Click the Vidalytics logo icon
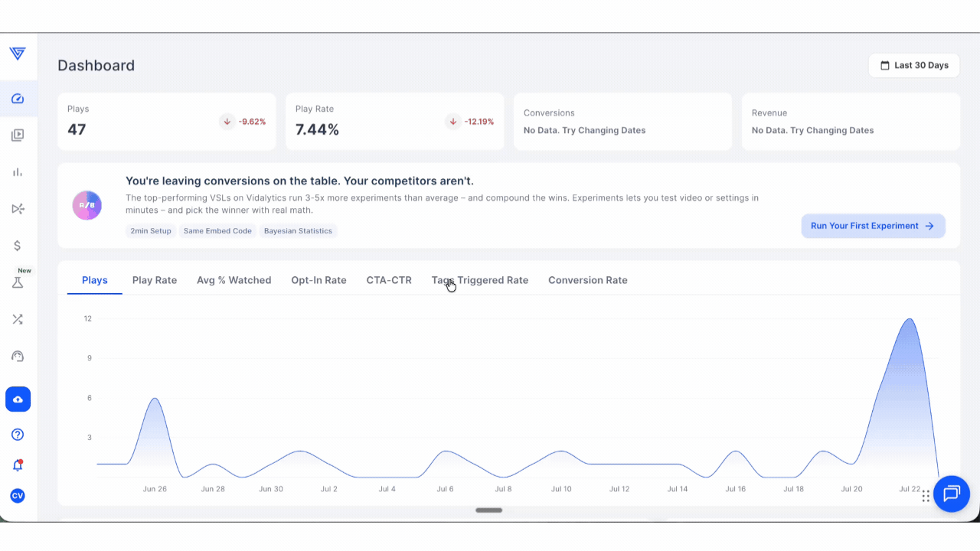Viewport: 980px width, 551px height. 18,54
